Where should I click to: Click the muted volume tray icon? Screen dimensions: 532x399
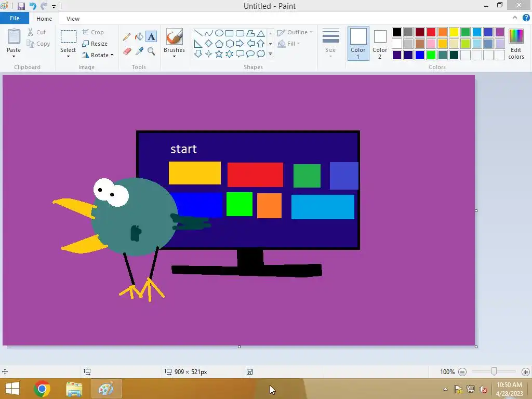pos(483,389)
